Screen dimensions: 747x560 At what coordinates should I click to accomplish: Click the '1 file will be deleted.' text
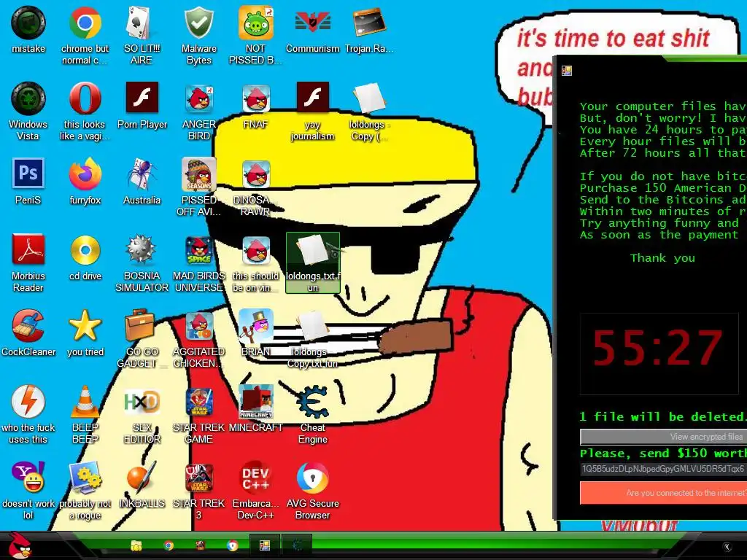tap(662, 416)
